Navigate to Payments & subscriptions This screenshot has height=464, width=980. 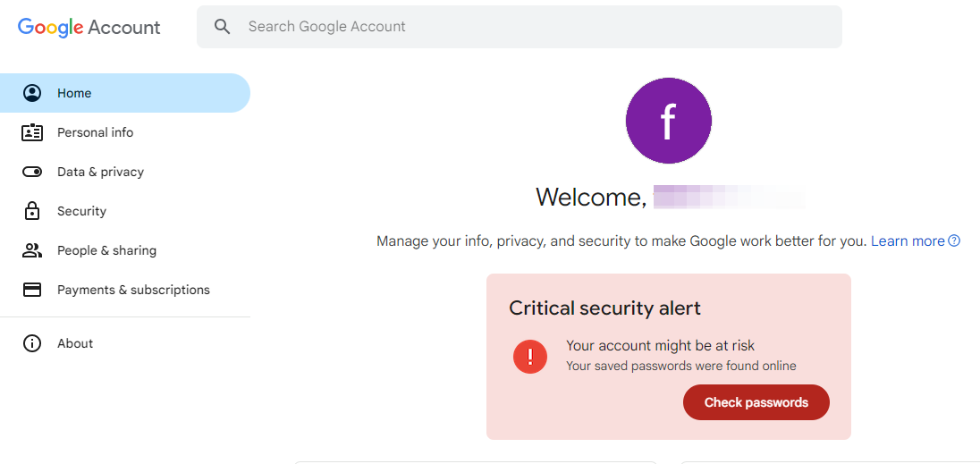[x=133, y=290]
